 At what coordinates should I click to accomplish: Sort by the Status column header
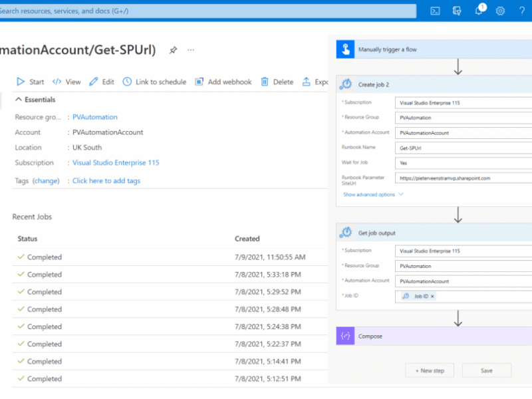27,239
